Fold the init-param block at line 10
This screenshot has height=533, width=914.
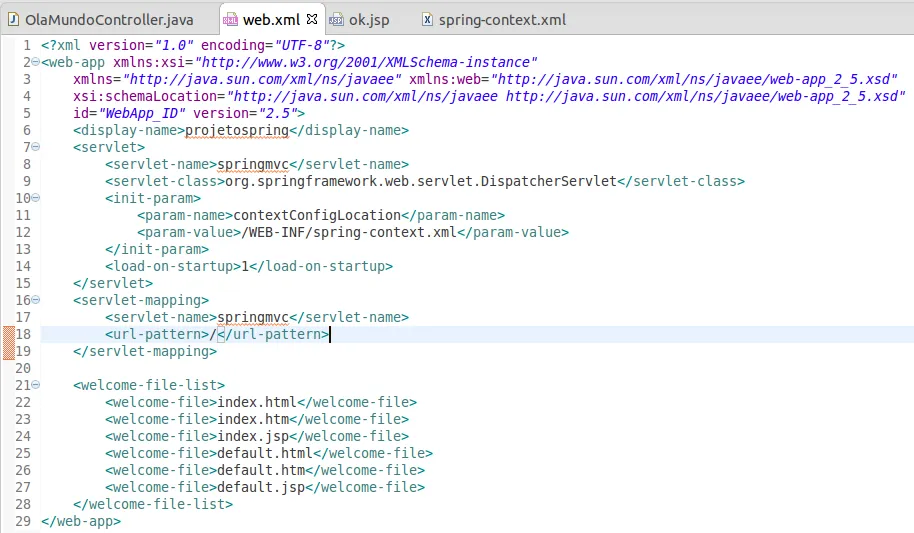(x=35, y=198)
